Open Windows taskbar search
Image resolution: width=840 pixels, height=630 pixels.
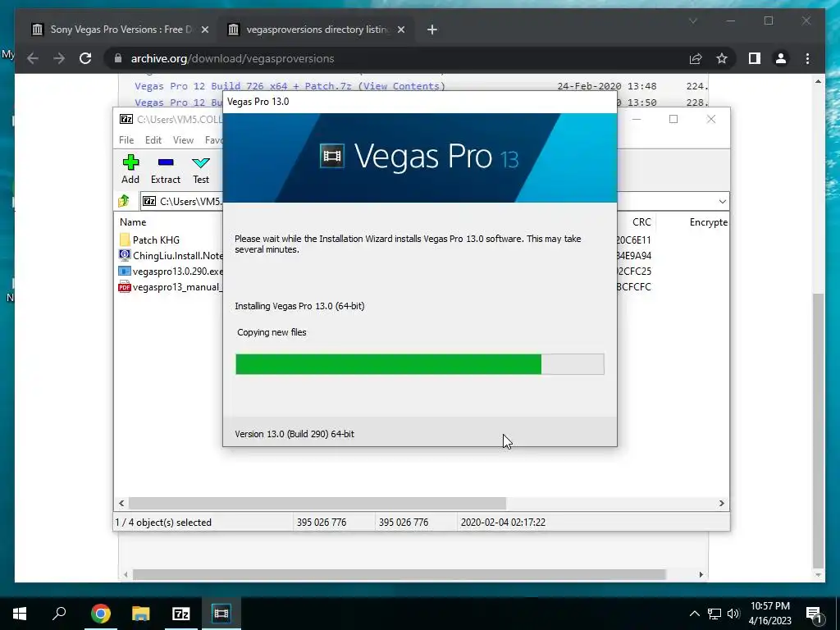pyautogui.click(x=59, y=614)
